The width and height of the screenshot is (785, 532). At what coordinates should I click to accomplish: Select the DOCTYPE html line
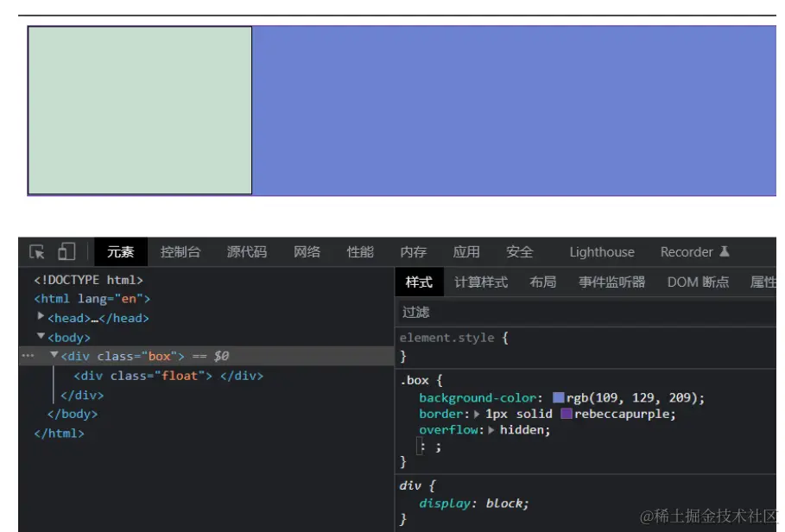point(89,280)
